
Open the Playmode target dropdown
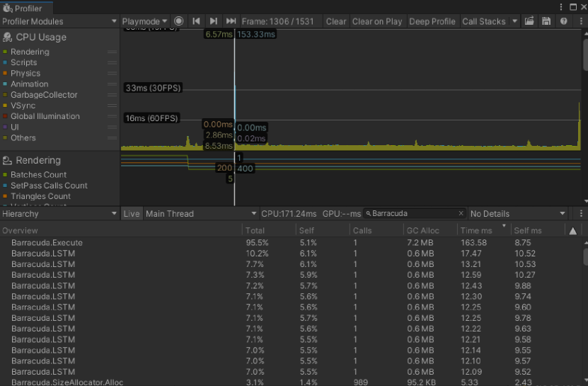click(x=145, y=21)
